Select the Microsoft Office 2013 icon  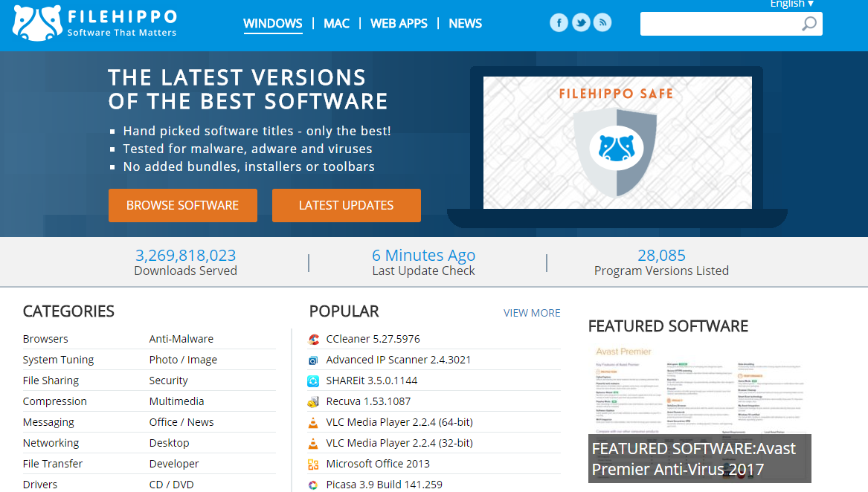(314, 463)
